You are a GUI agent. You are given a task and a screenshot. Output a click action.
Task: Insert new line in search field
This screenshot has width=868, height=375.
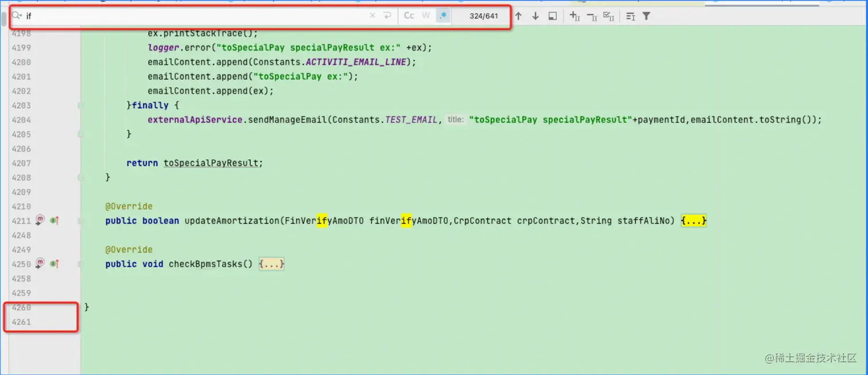click(387, 16)
